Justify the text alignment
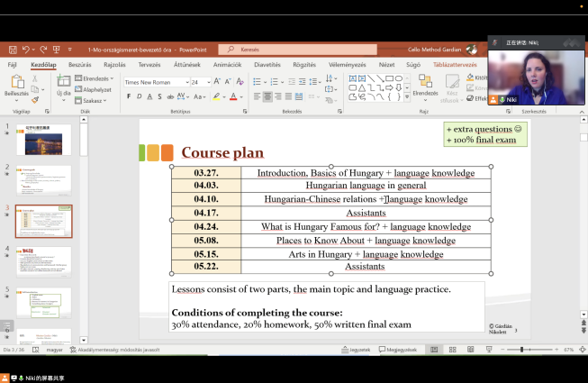 coord(288,96)
